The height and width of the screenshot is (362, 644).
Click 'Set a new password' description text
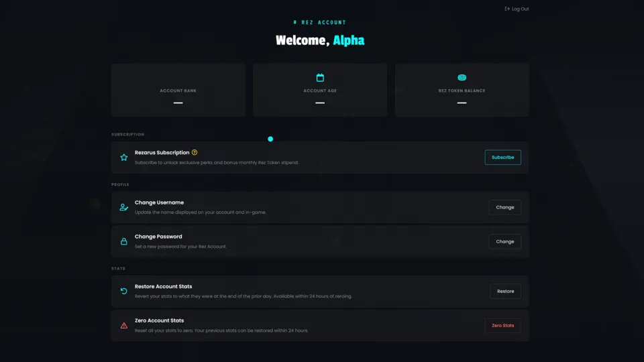coord(180,247)
